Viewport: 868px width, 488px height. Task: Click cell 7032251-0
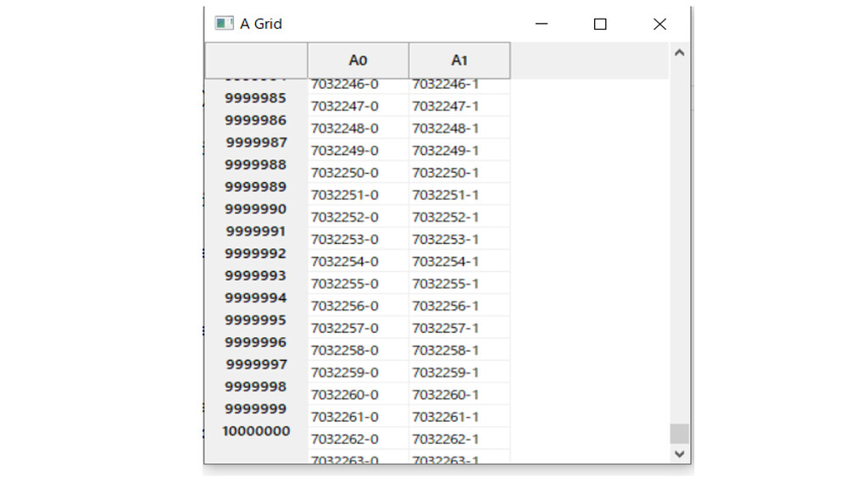359,194
